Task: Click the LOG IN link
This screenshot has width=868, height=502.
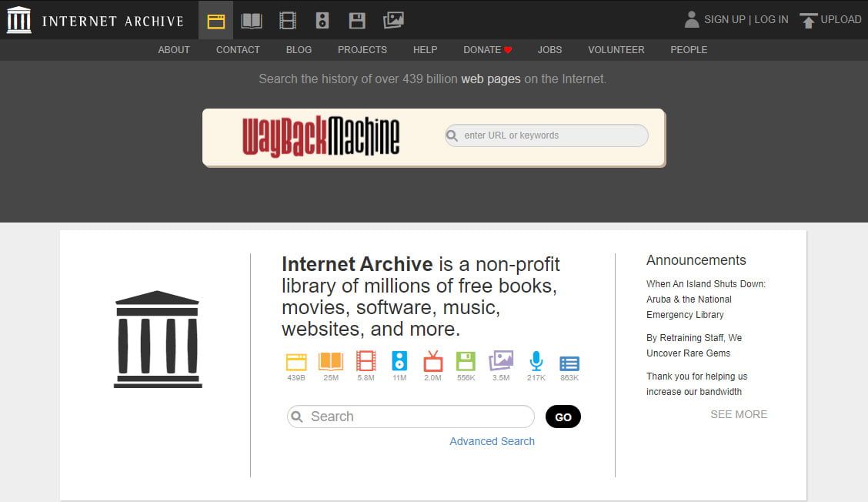Action: [x=771, y=19]
